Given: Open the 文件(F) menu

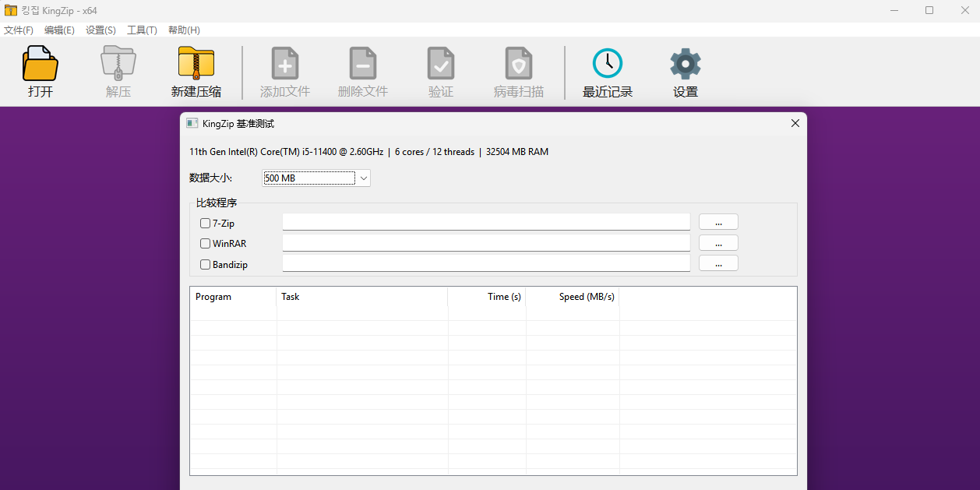Looking at the screenshot, I should [19, 30].
